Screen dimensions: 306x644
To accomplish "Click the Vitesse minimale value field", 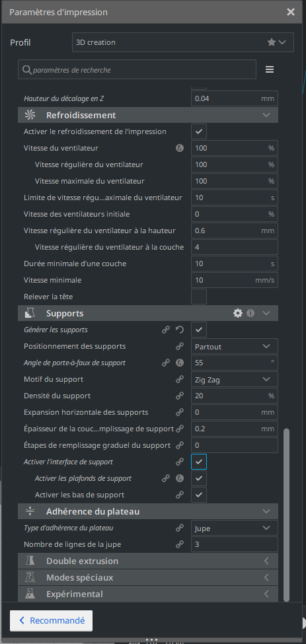I will pyautogui.click(x=235, y=280).
